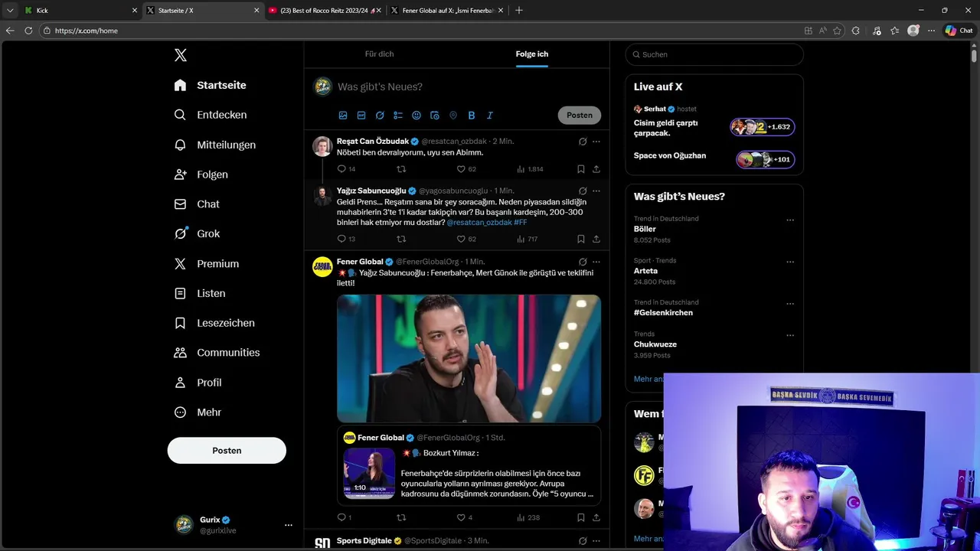Like the Fener Global post
The image size is (980, 551).
click(461, 518)
